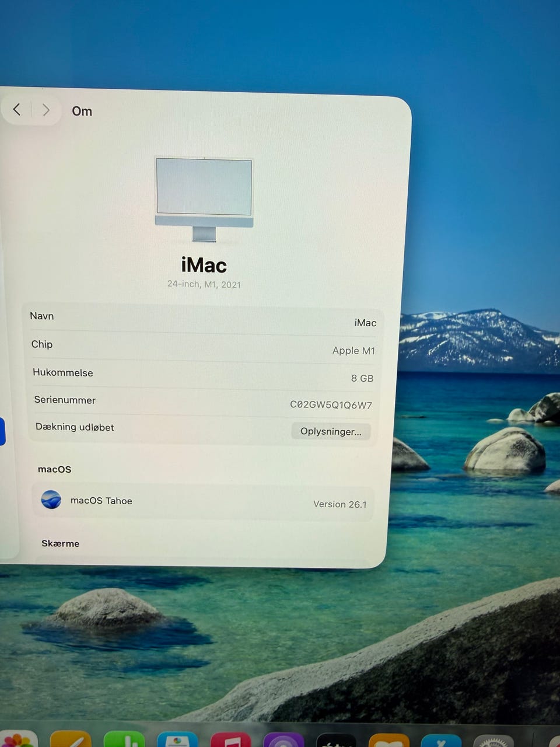Edit the Navn field value iMac
Image resolution: width=560 pixels, height=747 pixels.
365,323
